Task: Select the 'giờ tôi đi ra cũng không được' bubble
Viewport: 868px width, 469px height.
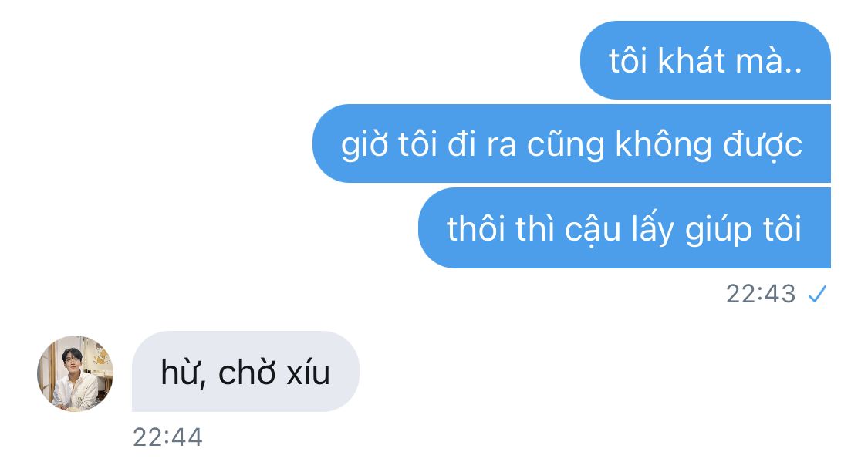Action: 571,143
